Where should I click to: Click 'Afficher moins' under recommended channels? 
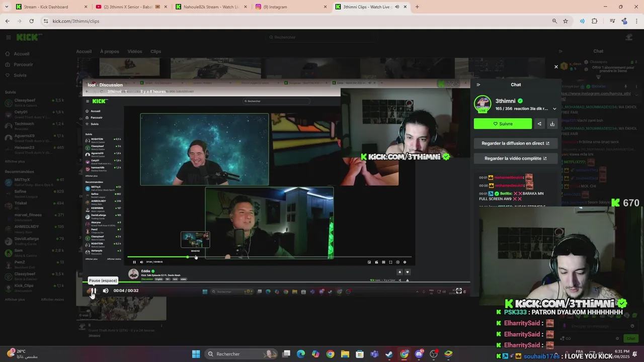(x=52, y=300)
